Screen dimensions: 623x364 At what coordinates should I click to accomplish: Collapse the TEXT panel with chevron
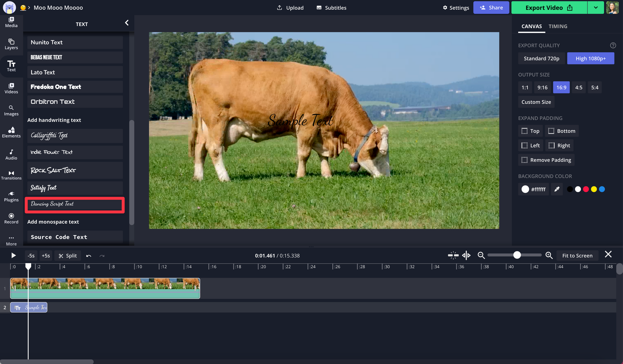tap(127, 23)
